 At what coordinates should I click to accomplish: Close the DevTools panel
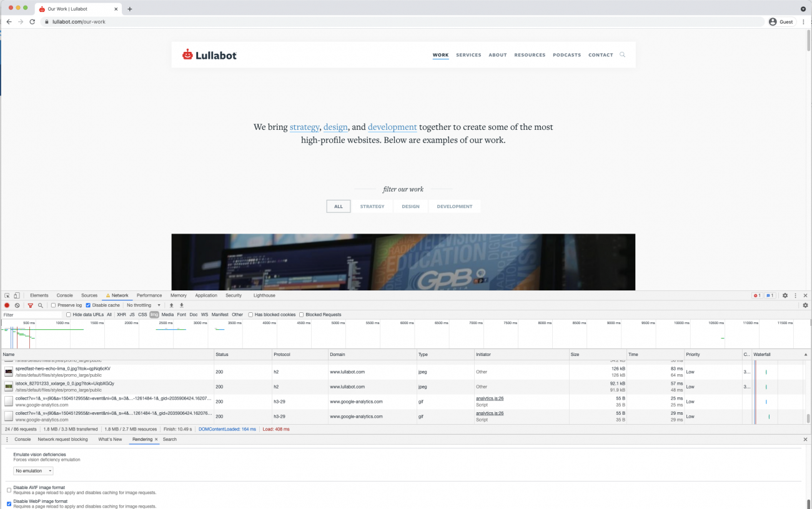805,295
